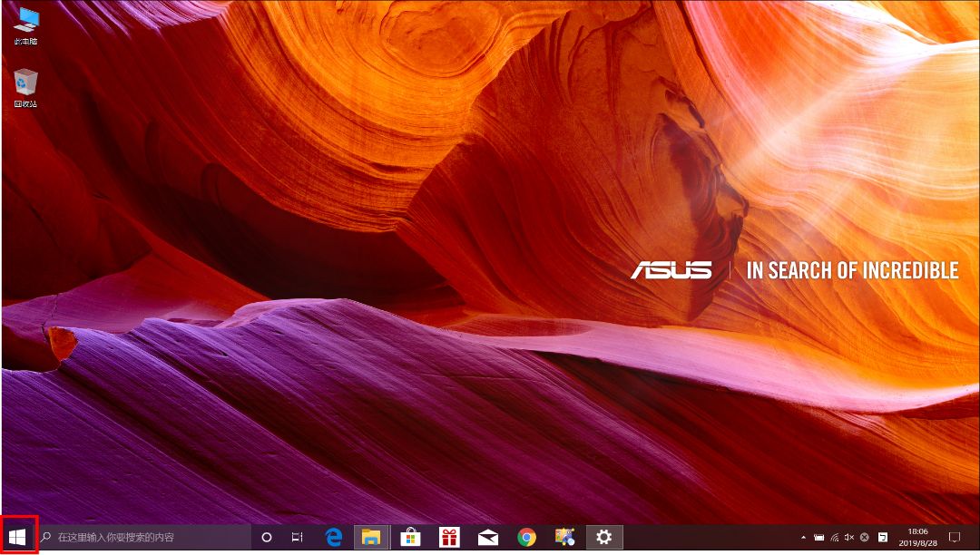Open the Start menu
Screen dimensions: 980x555
[x=16, y=537]
